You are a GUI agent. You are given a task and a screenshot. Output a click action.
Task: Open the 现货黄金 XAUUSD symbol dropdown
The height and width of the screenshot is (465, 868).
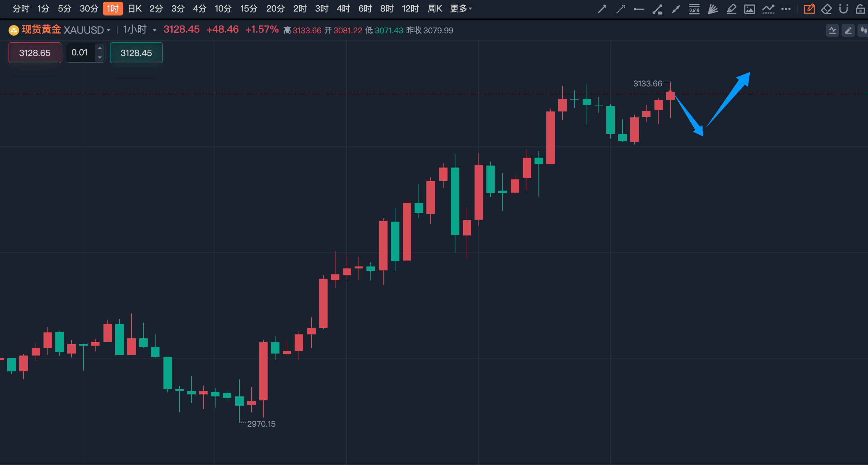point(66,30)
